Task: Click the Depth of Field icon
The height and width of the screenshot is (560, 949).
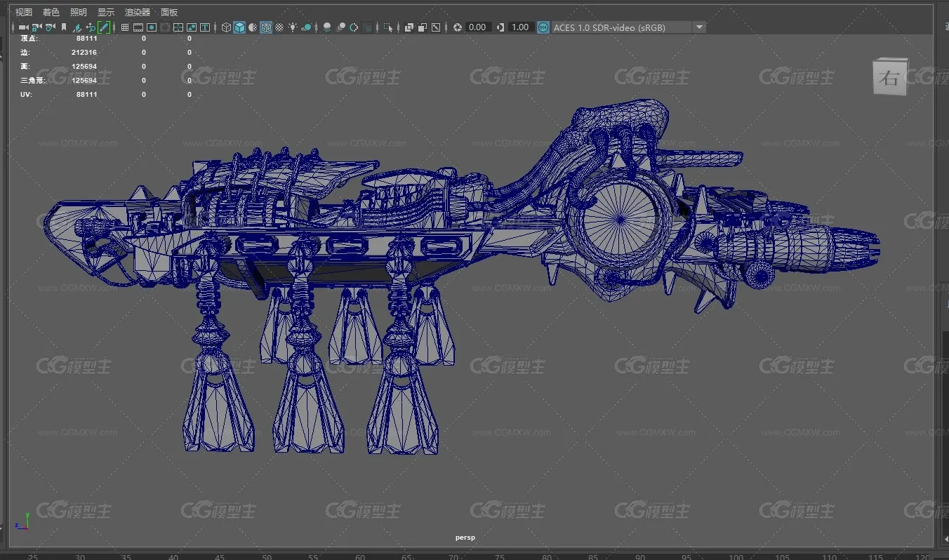Action: (x=367, y=27)
